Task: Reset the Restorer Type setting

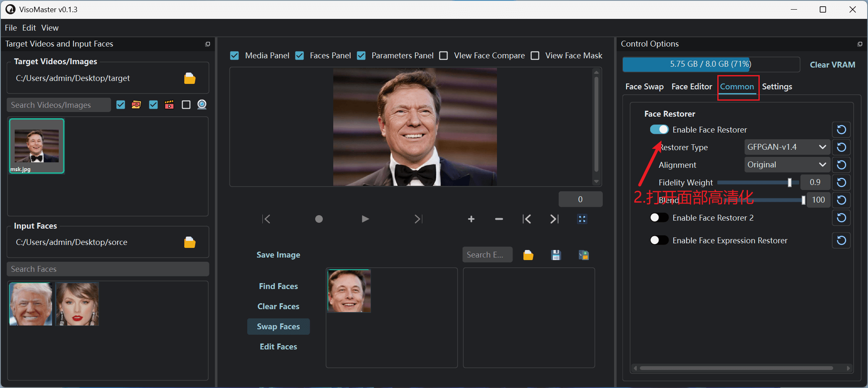Action: click(x=841, y=147)
